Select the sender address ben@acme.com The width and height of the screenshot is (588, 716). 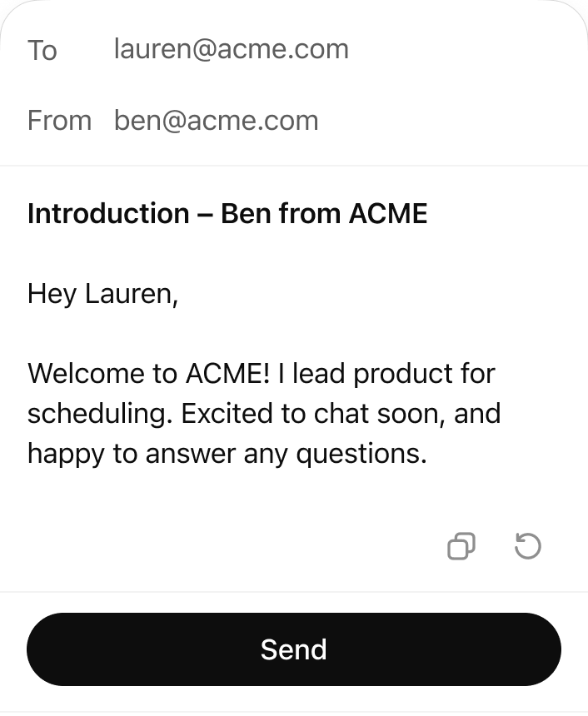216,121
